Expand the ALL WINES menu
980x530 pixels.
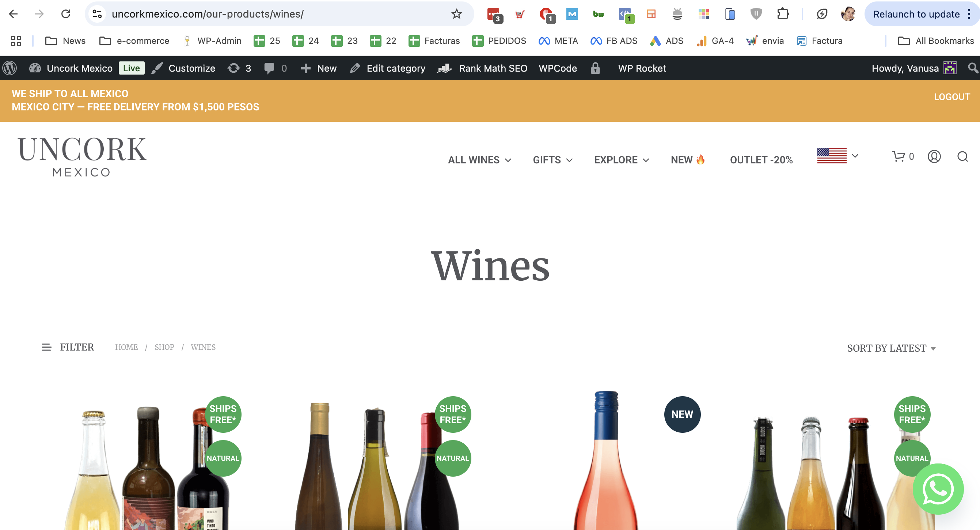[x=479, y=160]
